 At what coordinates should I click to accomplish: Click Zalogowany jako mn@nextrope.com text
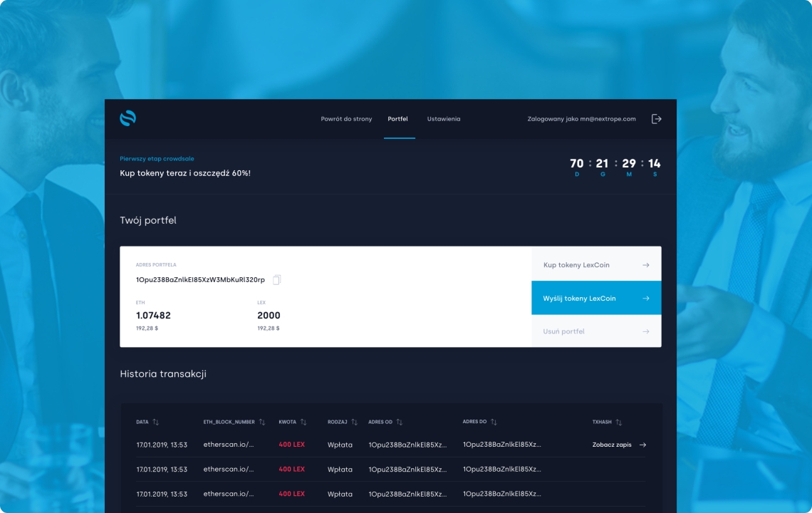tap(581, 119)
